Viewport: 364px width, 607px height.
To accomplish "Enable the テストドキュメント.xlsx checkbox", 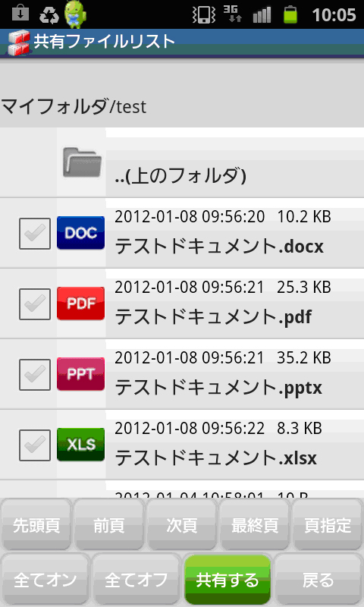I will coord(35,445).
